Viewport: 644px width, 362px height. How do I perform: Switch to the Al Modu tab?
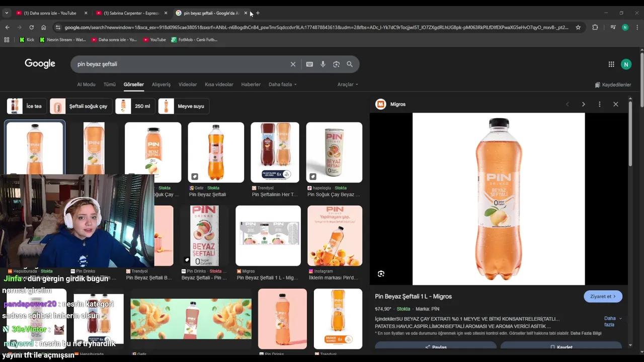(x=86, y=84)
